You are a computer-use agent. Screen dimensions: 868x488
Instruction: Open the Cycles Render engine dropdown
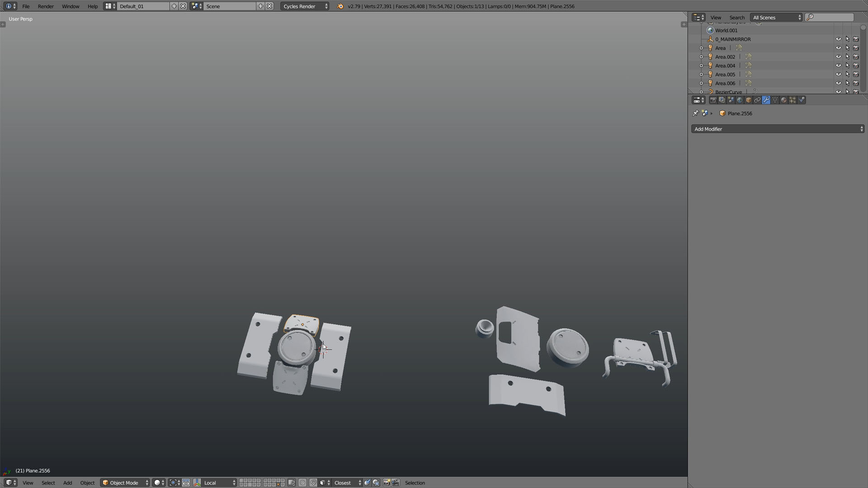pos(305,6)
